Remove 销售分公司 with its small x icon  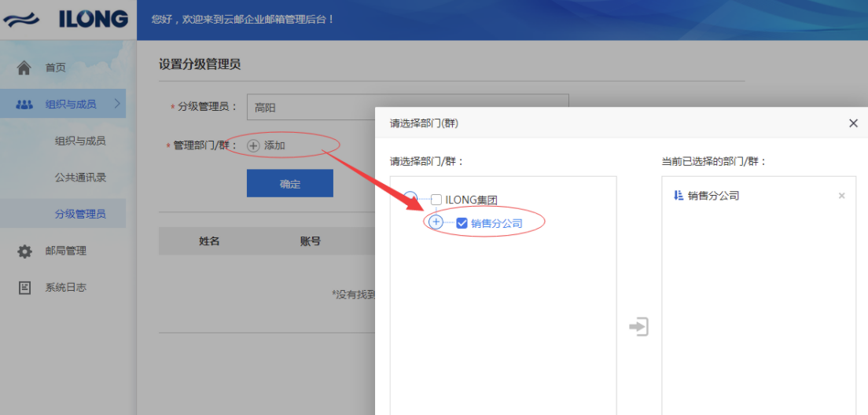point(841,196)
